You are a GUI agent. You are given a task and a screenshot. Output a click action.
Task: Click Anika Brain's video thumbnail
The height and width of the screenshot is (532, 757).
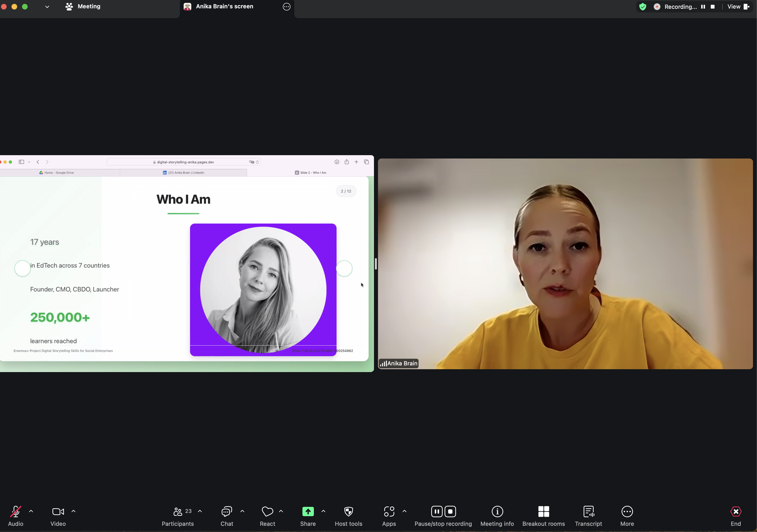click(x=565, y=264)
